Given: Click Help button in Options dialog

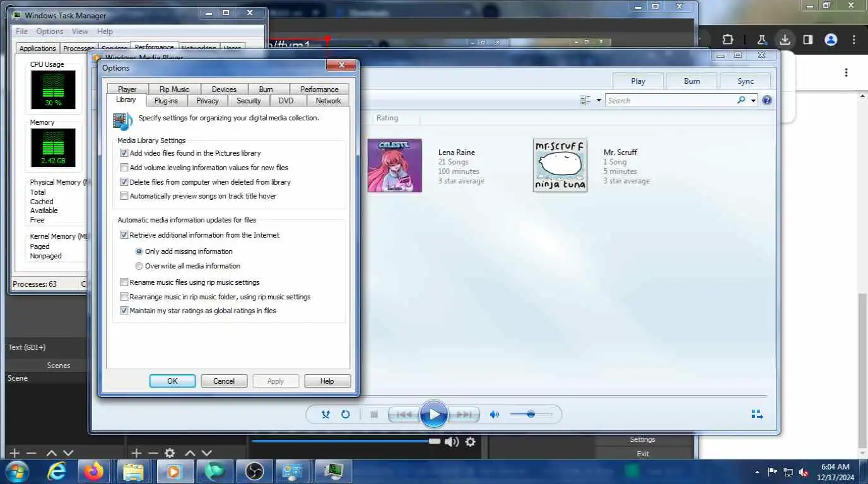Looking at the screenshot, I should point(327,381).
